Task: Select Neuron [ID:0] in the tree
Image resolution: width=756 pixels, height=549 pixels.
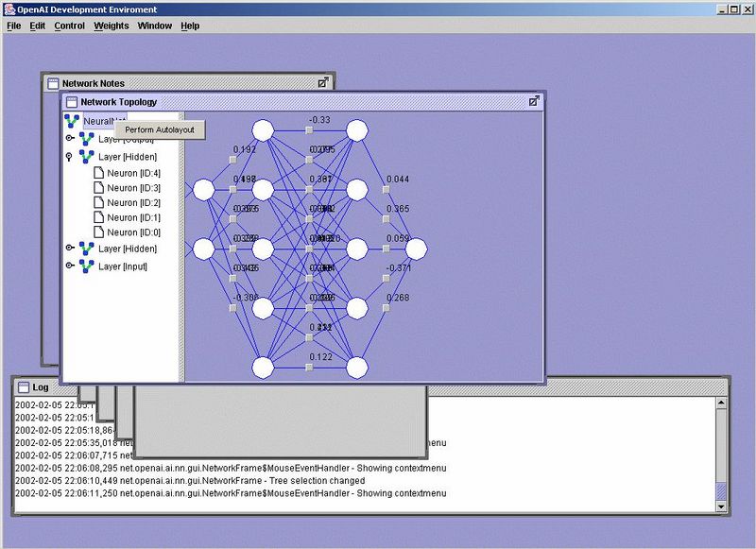Action: click(x=133, y=232)
